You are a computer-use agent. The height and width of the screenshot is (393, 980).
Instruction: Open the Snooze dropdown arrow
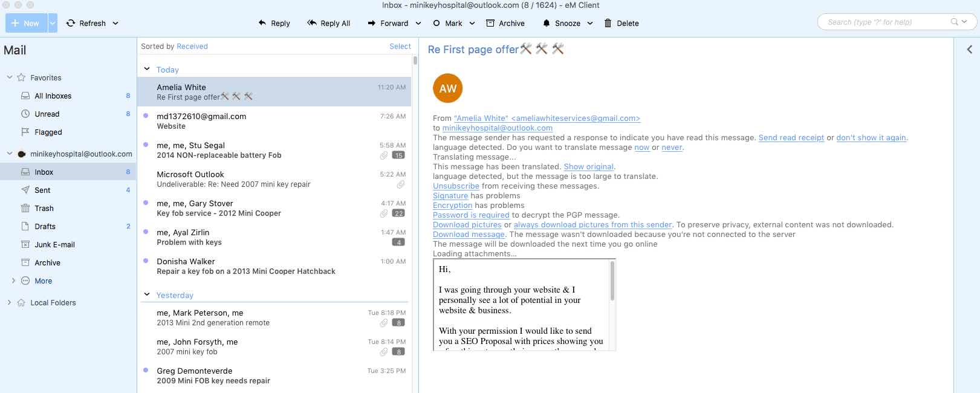coord(590,23)
